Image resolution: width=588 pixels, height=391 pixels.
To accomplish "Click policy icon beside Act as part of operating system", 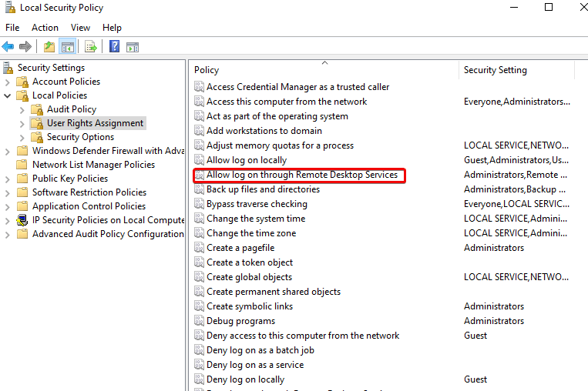I will point(199,116).
